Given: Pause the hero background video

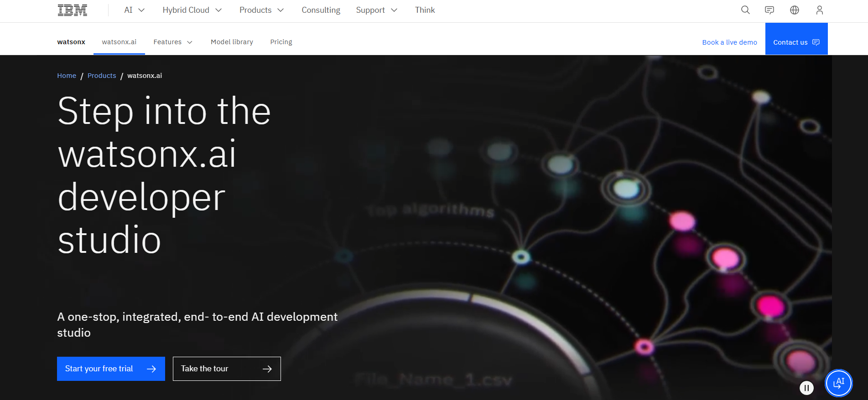Looking at the screenshot, I should [806, 388].
